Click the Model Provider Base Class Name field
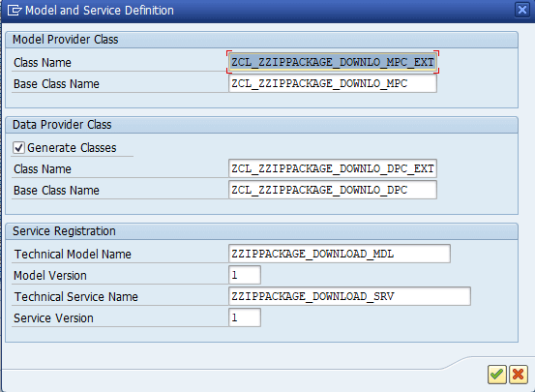Image resolution: width=535 pixels, height=392 pixels. click(x=333, y=83)
